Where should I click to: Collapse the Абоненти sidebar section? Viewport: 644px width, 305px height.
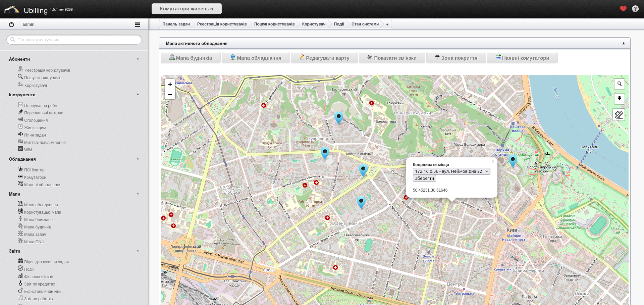138,59
